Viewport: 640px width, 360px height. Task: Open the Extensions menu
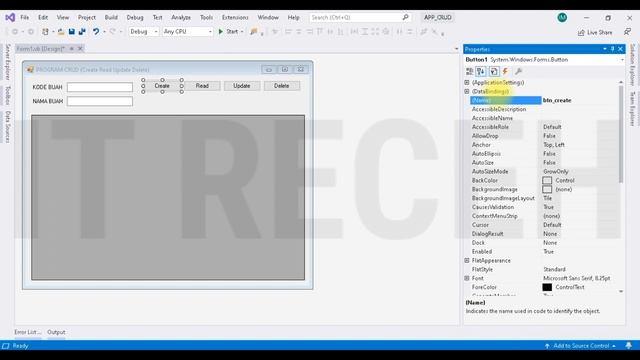click(x=235, y=18)
